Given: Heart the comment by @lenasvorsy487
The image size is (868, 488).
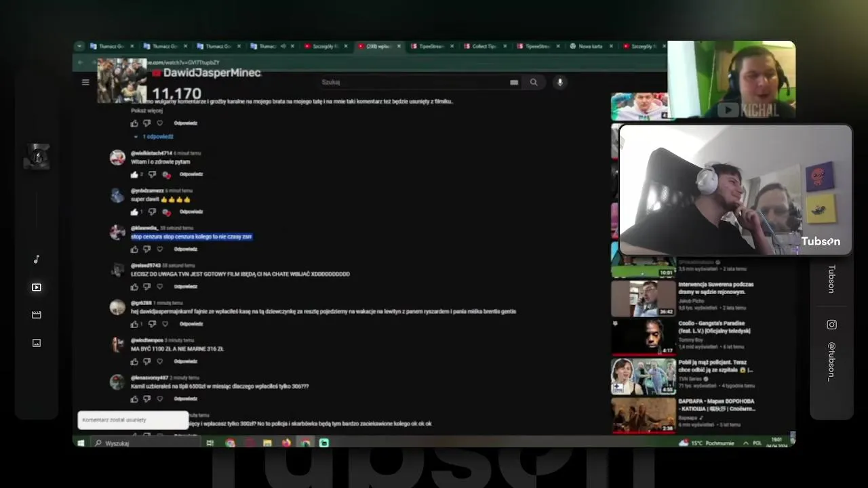Looking at the screenshot, I should tap(160, 399).
